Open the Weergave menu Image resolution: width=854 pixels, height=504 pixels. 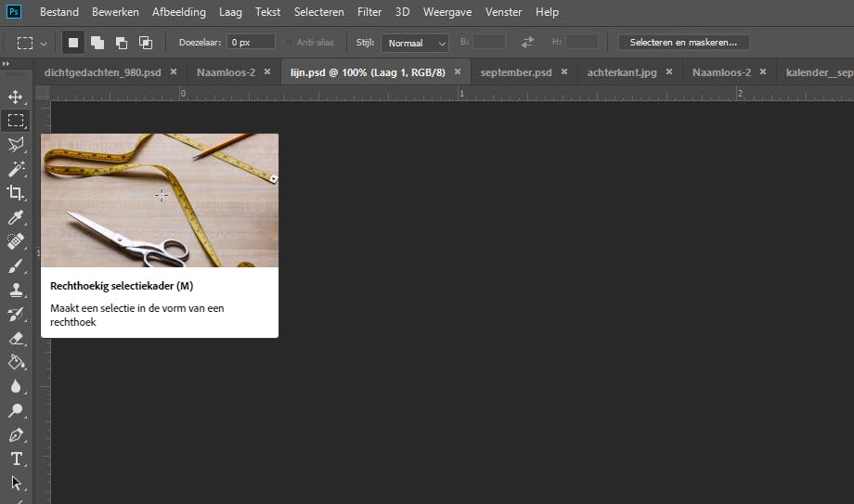click(447, 11)
